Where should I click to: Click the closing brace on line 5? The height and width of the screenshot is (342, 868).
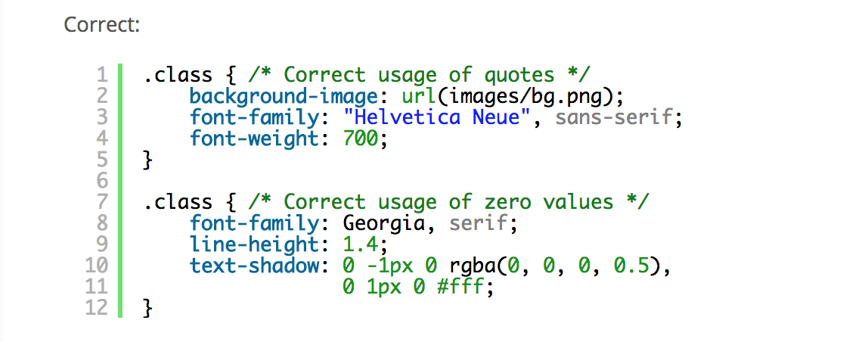point(149,160)
